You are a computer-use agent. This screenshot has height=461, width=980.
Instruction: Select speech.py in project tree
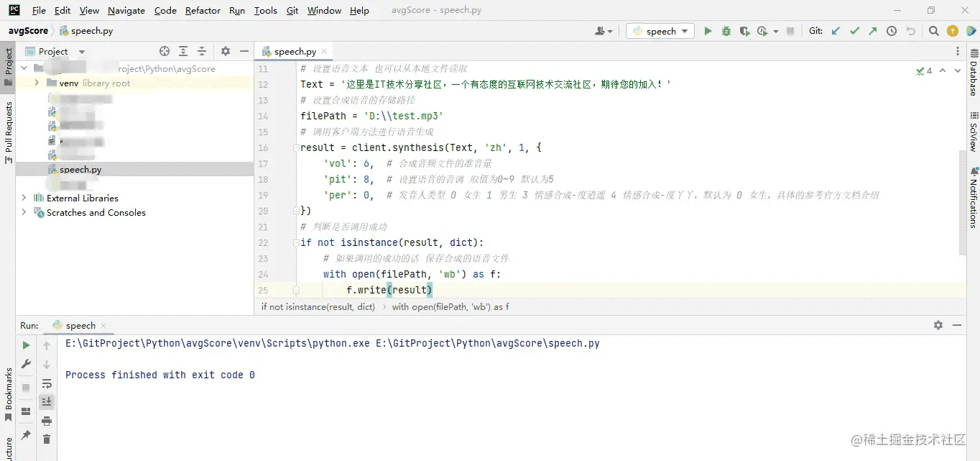[x=80, y=169]
